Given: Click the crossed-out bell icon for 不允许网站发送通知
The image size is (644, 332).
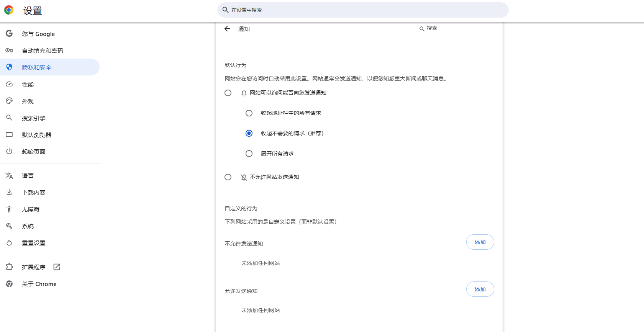Looking at the screenshot, I should [244, 177].
